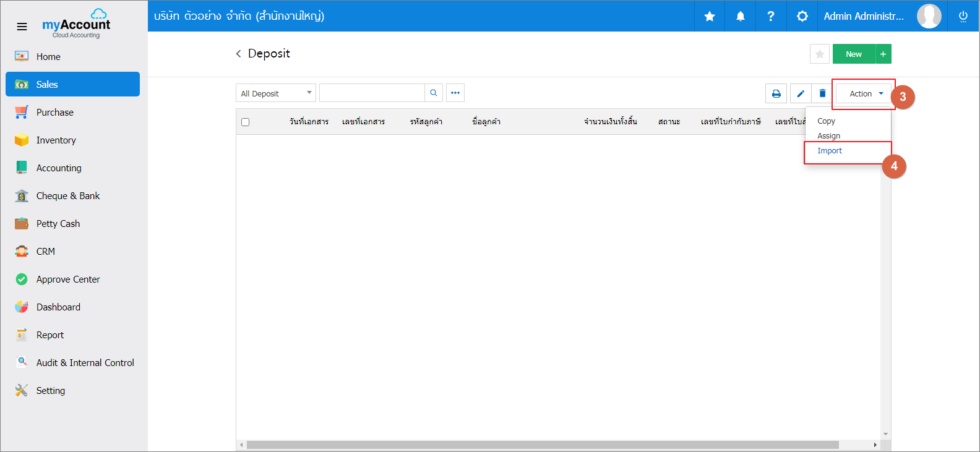Click the horizontal scrollbar thumb

pos(543,445)
